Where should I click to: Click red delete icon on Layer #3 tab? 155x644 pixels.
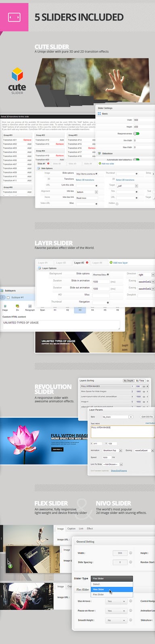[x=87, y=262]
